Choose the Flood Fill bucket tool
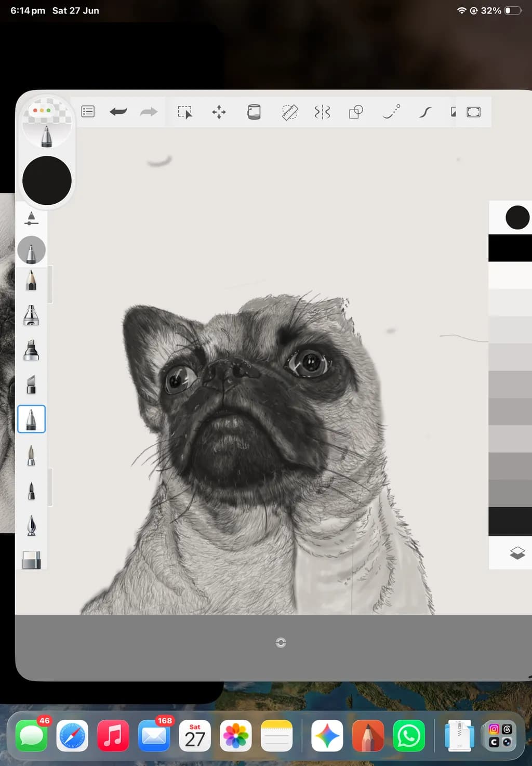The width and height of the screenshot is (532, 766). coord(254,112)
